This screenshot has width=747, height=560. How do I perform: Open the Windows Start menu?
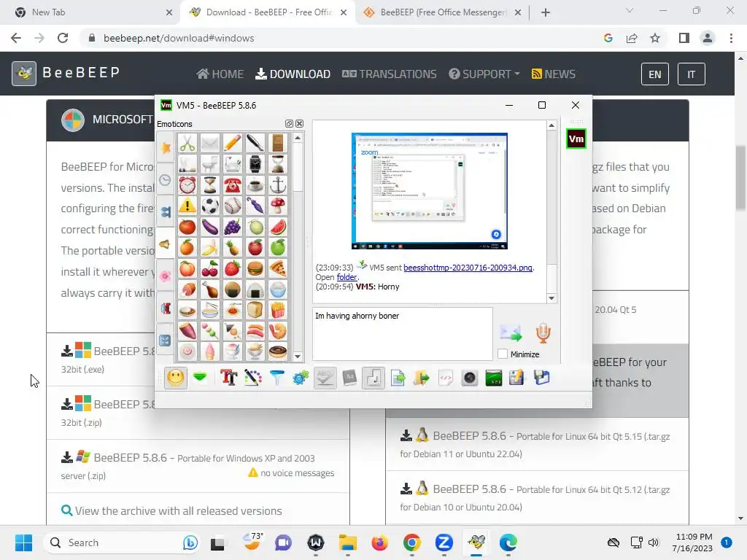click(23, 542)
